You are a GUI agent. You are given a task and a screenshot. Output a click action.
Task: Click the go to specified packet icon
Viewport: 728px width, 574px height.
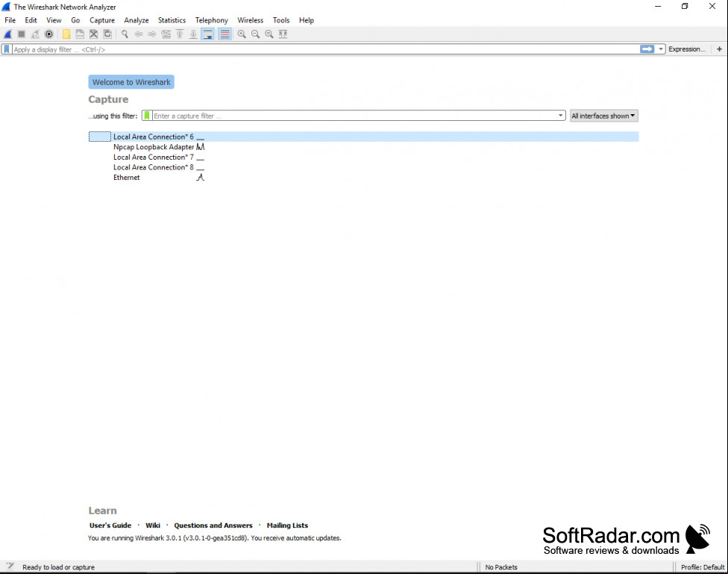pyautogui.click(x=166, y=34)
